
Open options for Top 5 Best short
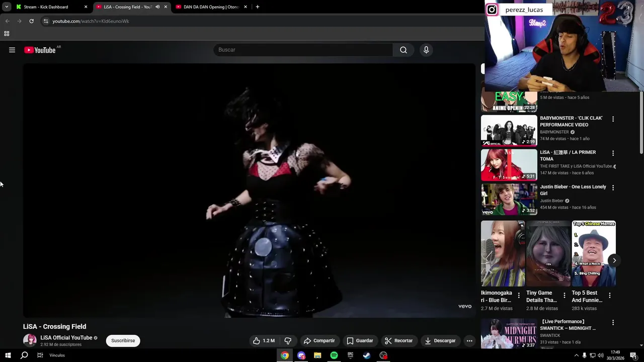click(609, 296)
